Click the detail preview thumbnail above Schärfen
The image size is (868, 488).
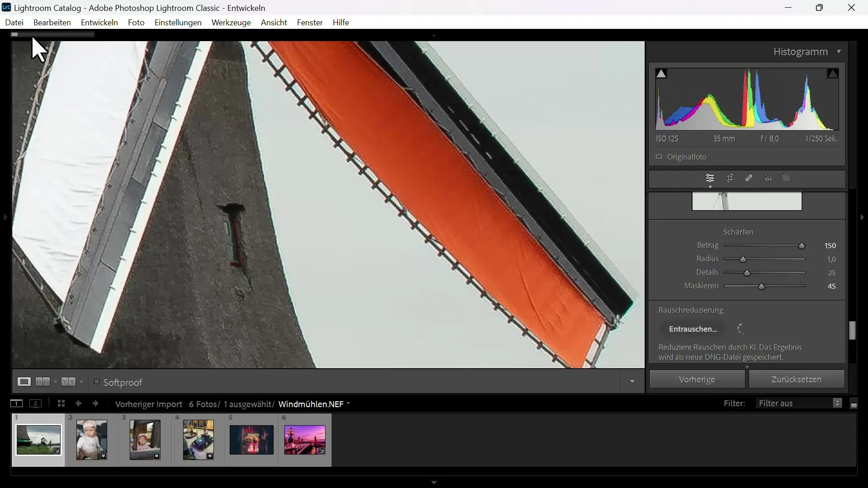pyautogui.click(x=747, y=202)
